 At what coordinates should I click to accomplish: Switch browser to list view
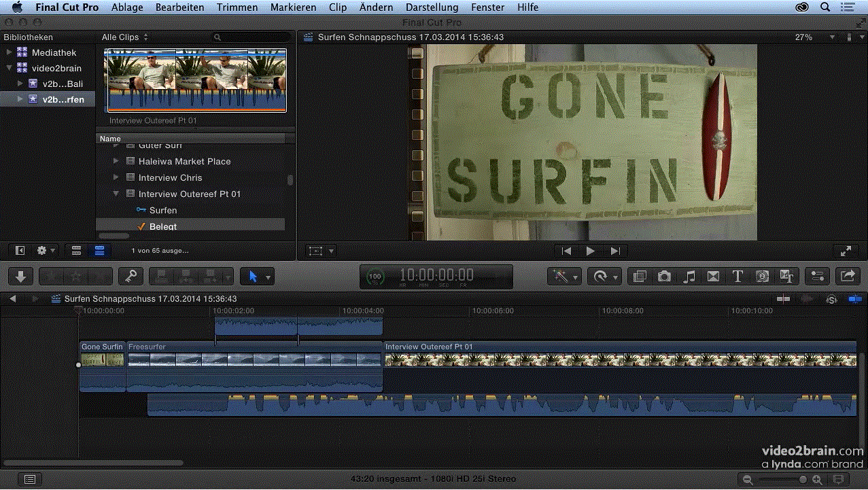coord(99,250)
